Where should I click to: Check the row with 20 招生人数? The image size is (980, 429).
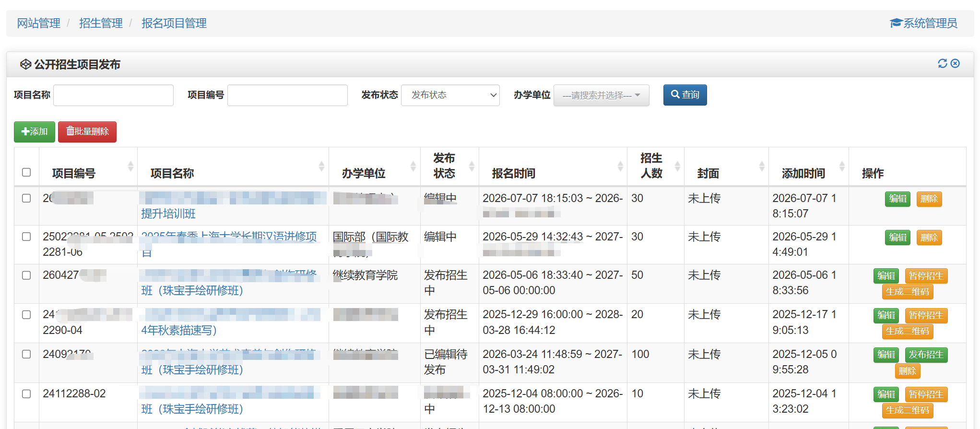26,315
